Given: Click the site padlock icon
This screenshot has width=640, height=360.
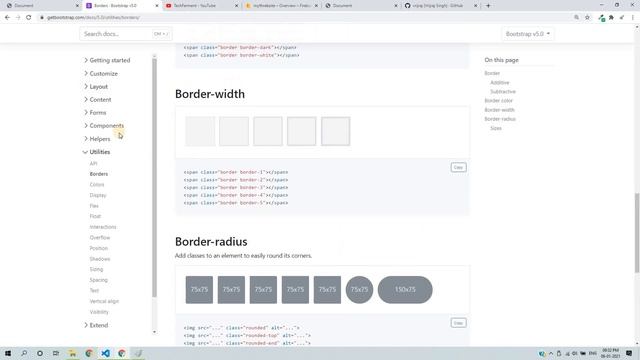Looking at the screenshot, I should pyautogui.click(x=42, y=18).
